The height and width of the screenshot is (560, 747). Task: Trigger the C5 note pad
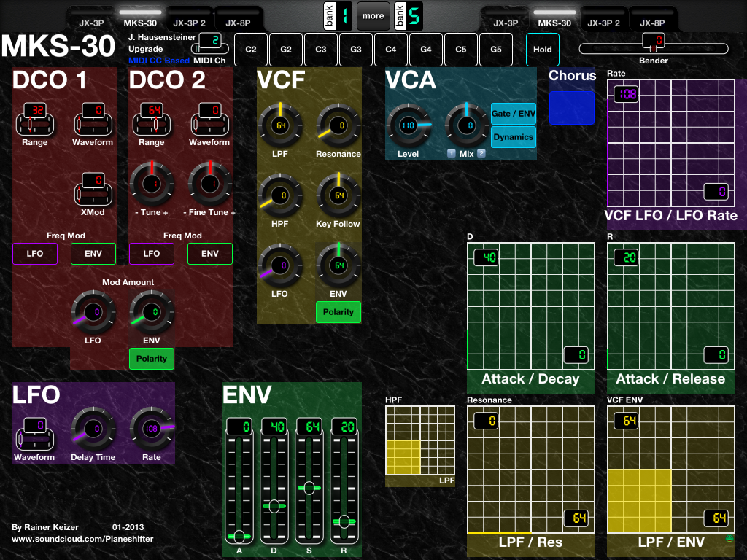[x=461, y=50]
